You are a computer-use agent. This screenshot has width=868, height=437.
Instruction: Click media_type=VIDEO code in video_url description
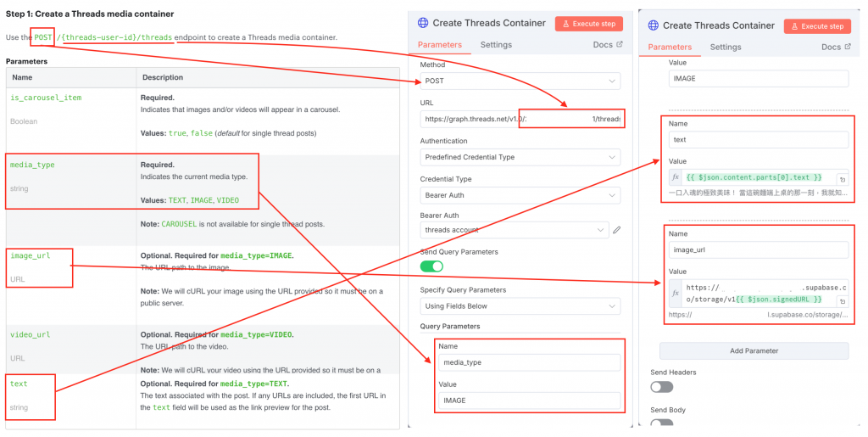[x=256, y=334]
